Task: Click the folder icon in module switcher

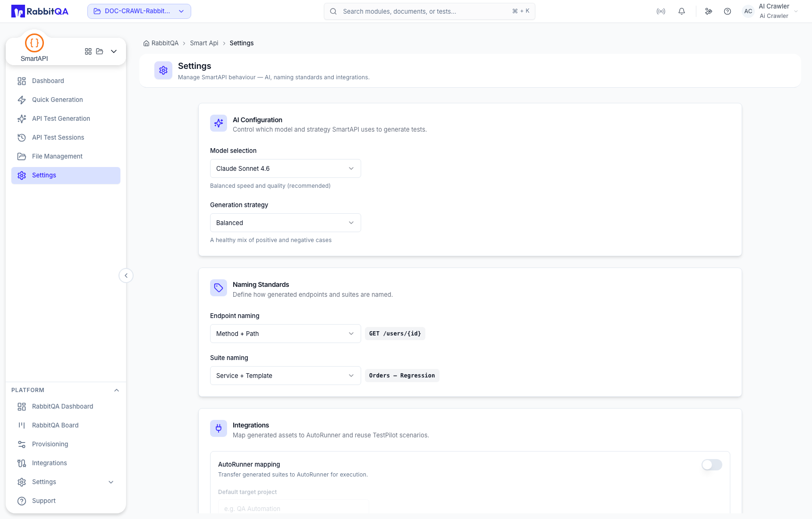Action: 100,51
